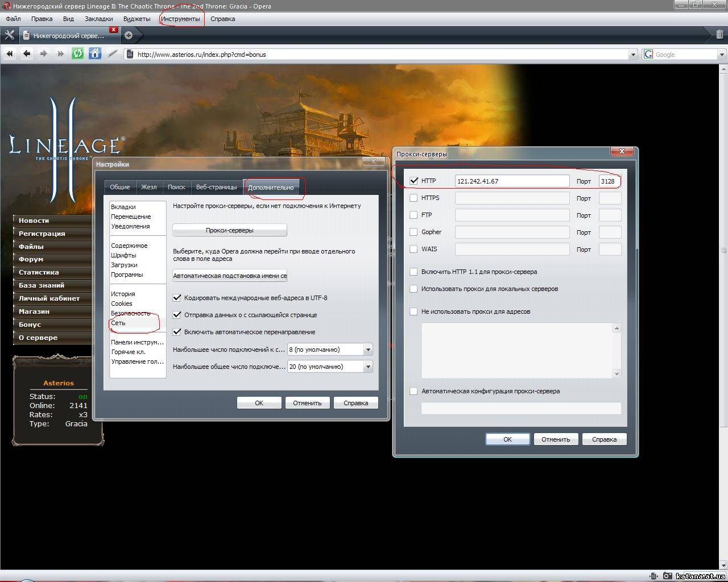Screen dimensions: 728x582
Task: Close the Нижегородский сервер tab
Action: tap(114, 30)
